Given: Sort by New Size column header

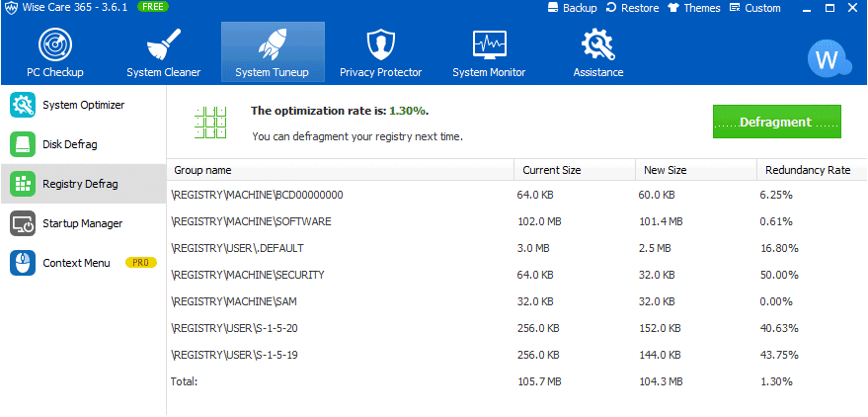Looking at the screenshot, I should tap(696, 170).
